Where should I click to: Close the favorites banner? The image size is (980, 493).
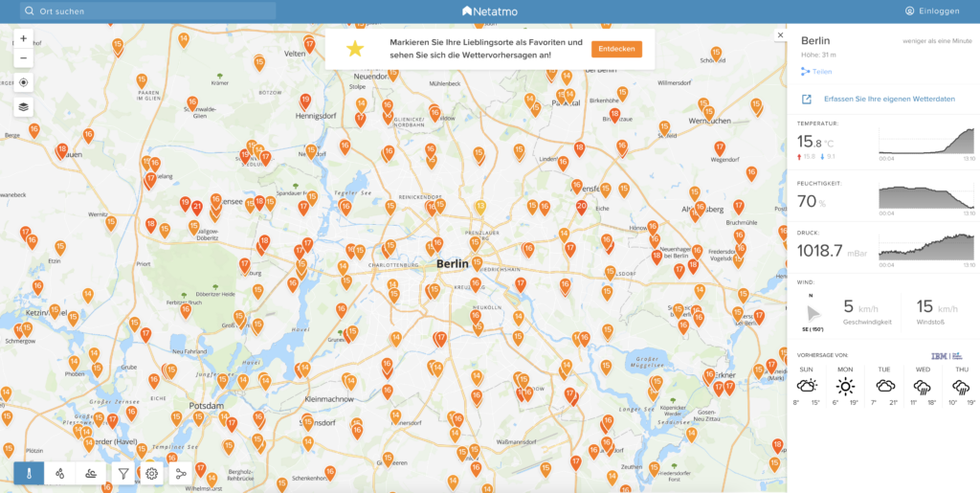click(780, 34)
